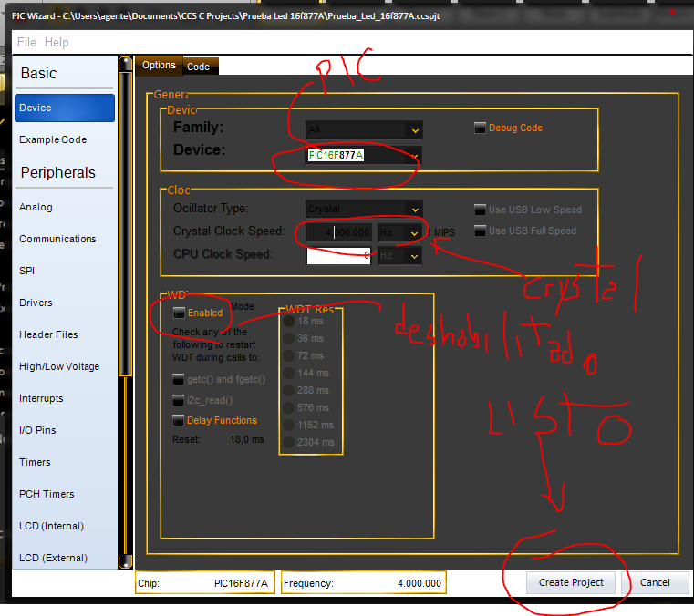Select Device in the sidebar
Screen dimensions: 694x616
(65, 108)
